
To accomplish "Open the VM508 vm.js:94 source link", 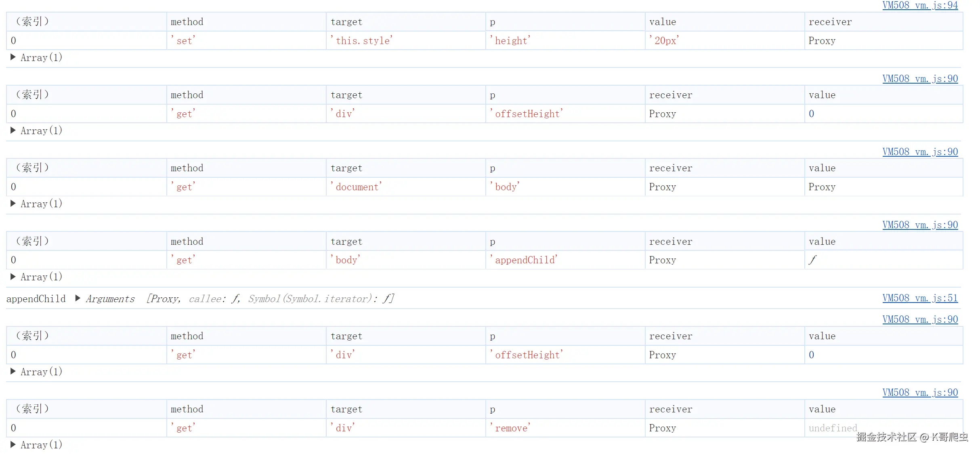I will point(920,5).
